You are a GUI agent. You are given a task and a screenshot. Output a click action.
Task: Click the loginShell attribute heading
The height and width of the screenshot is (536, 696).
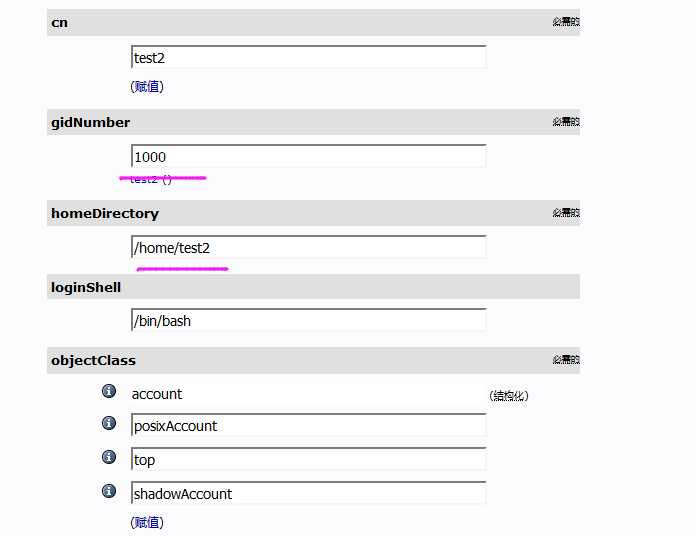click(x=86, y=287)
